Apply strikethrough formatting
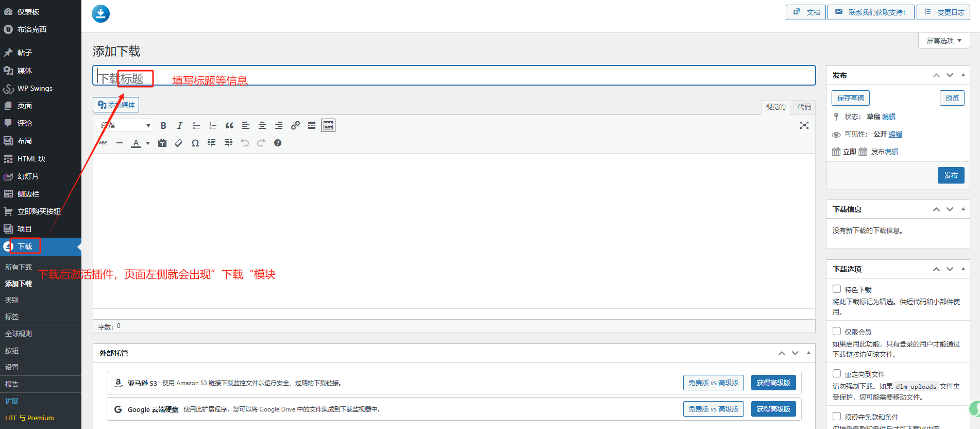Viewport: 980px width, 429px height. 103,143
